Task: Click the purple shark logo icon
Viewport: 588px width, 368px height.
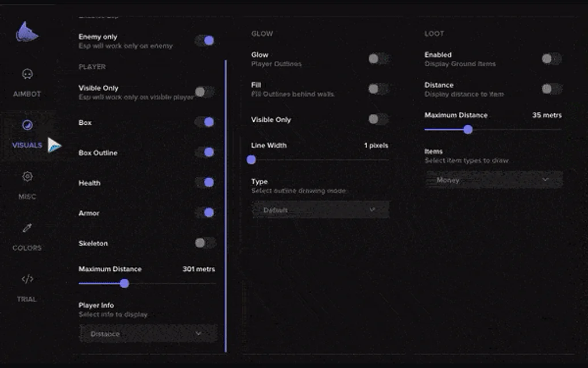Action: [x=26, y=32]
